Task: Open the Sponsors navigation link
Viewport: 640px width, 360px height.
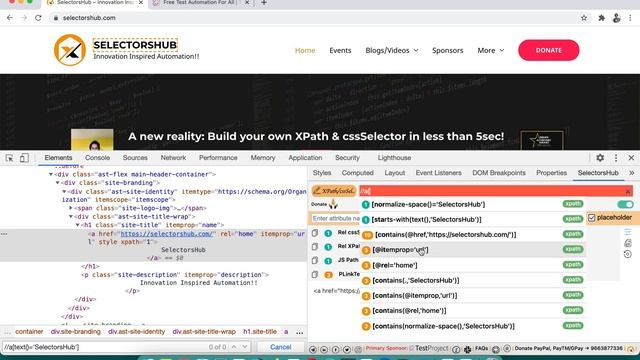Action: click(448, 50)
